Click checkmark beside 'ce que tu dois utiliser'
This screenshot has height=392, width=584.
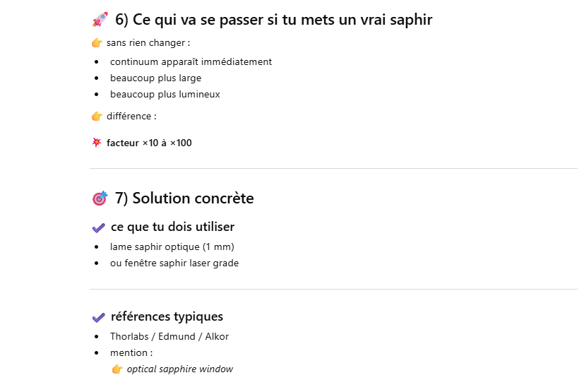(99, 227)
